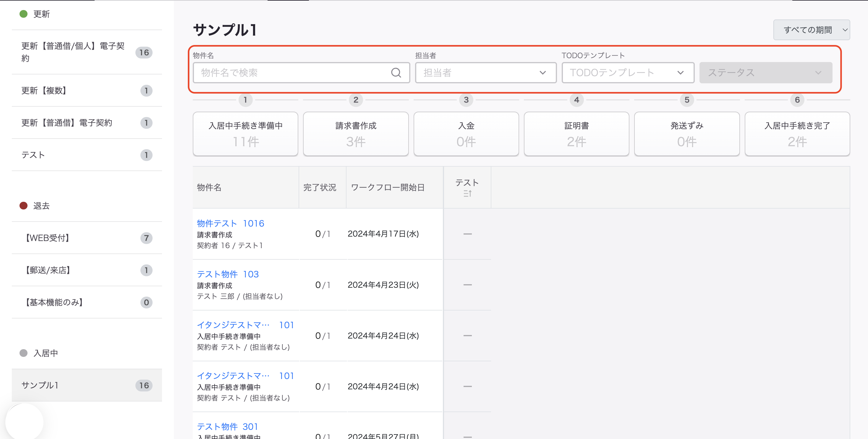Screen dimensions: 868x439
Task: Click the 更新 section heading in sidebar
Action: 41,14
